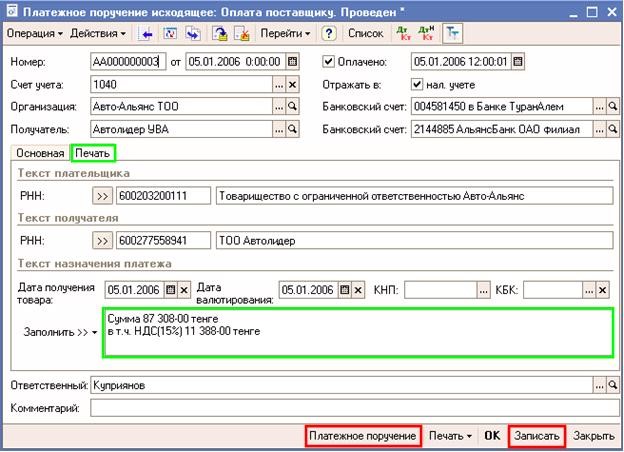Open the Операция dropdown menu
Viewport: 624px width, 452px height.
tap(34, 33)
